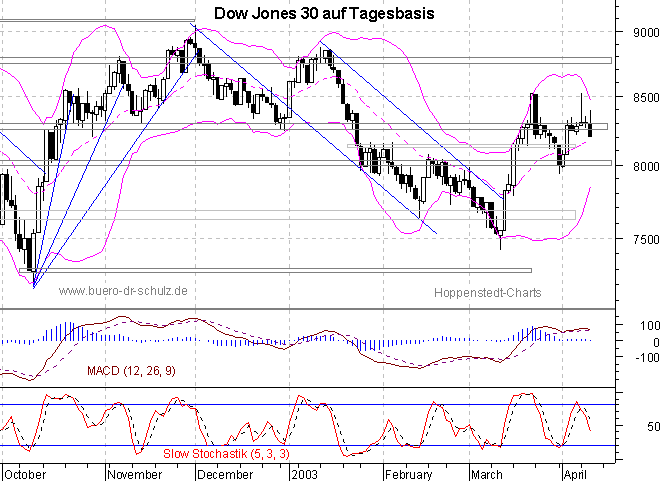Click the 'April' month label

[575, 474]
